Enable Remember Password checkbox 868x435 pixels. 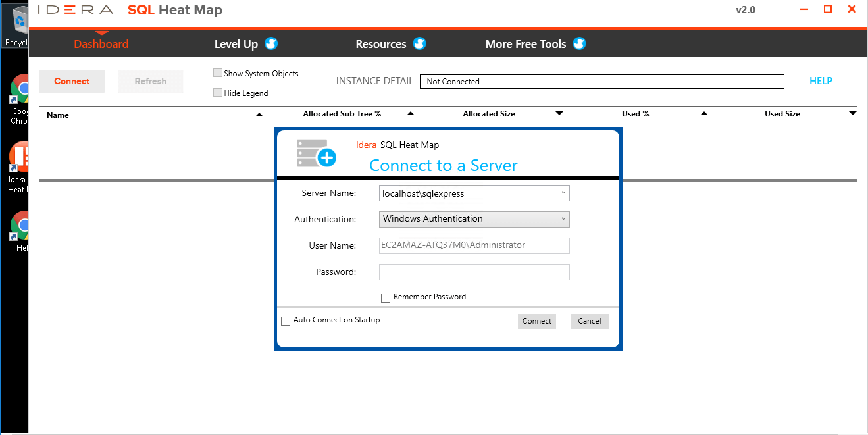tap(386, 298)
